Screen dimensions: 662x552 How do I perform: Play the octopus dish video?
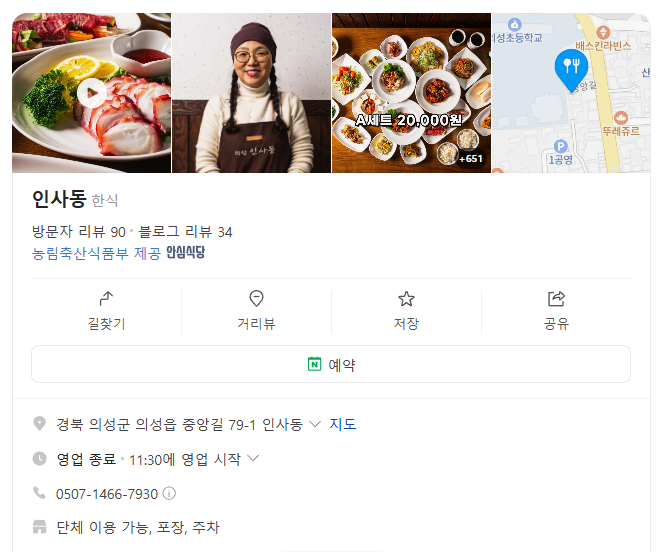[91, 92]
